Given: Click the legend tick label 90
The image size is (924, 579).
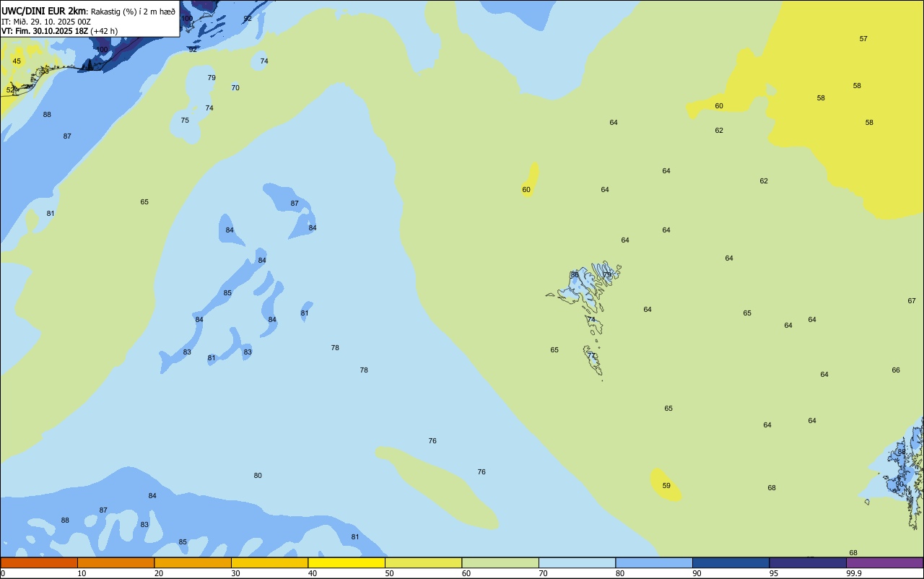Looking at the screenshot, I should coord(697,573).
